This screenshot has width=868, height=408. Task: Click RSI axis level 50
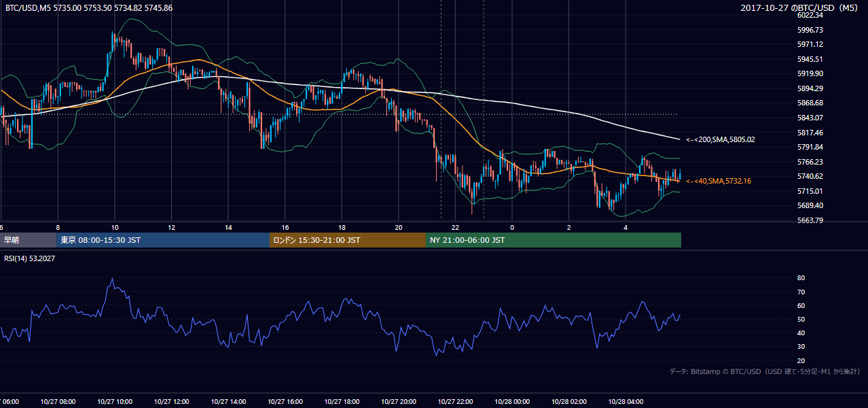pos(801,319)
